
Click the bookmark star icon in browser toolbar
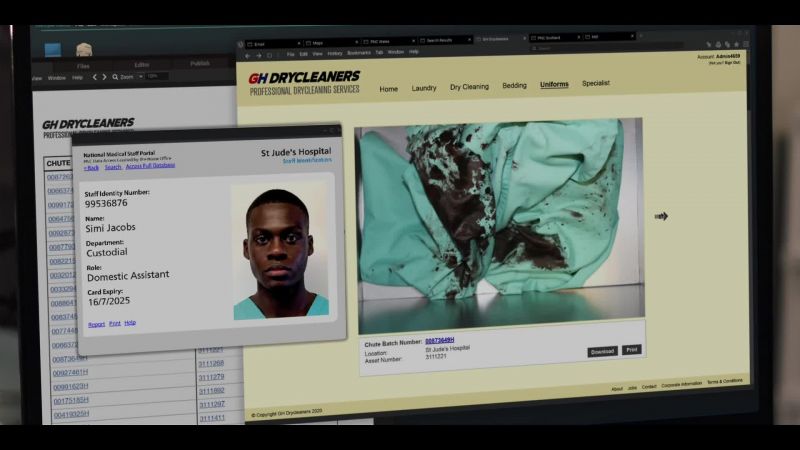(x=736, y=44)
